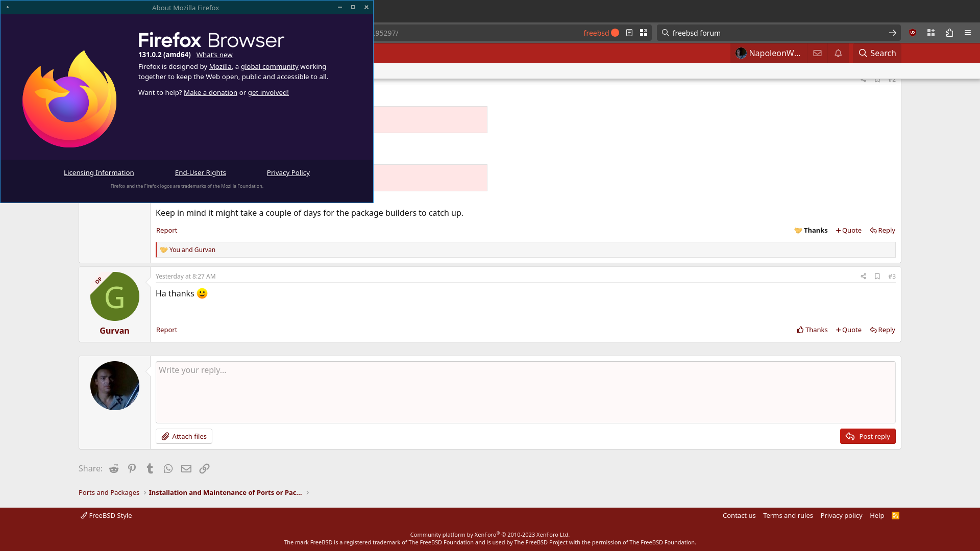Bookmark post #3 by Gurvan

coord(877,276)
